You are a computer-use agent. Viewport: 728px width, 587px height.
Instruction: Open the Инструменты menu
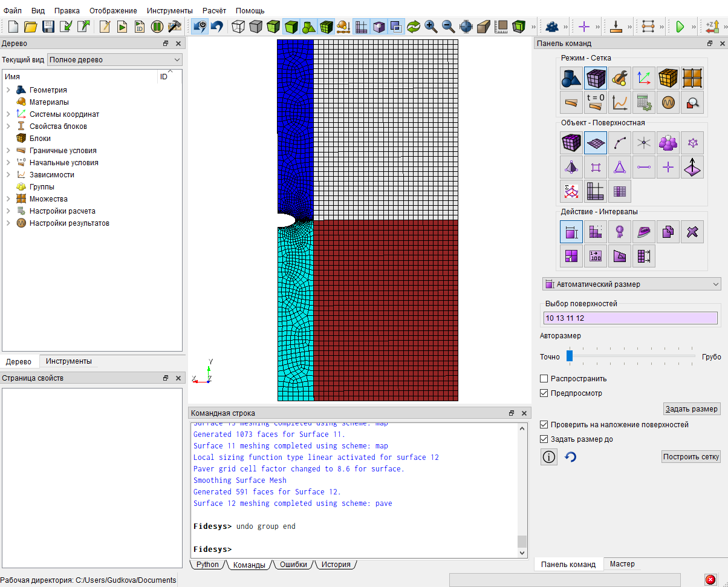[x=170, y=10]
